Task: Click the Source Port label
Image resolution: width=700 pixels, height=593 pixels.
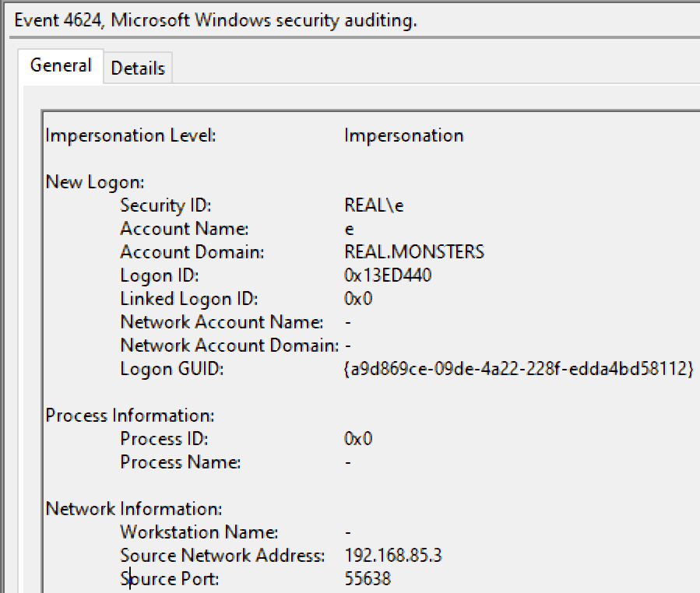Action: click(170, 579)
